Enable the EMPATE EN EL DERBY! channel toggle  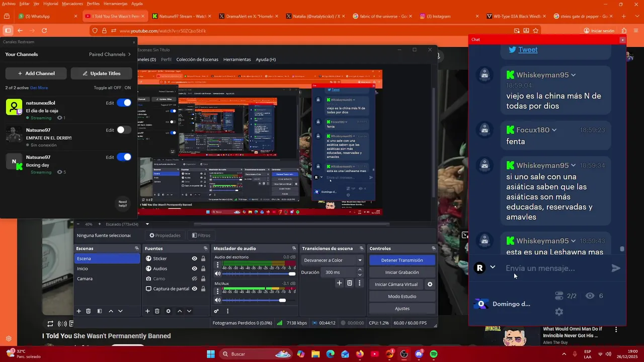point(124,130)
